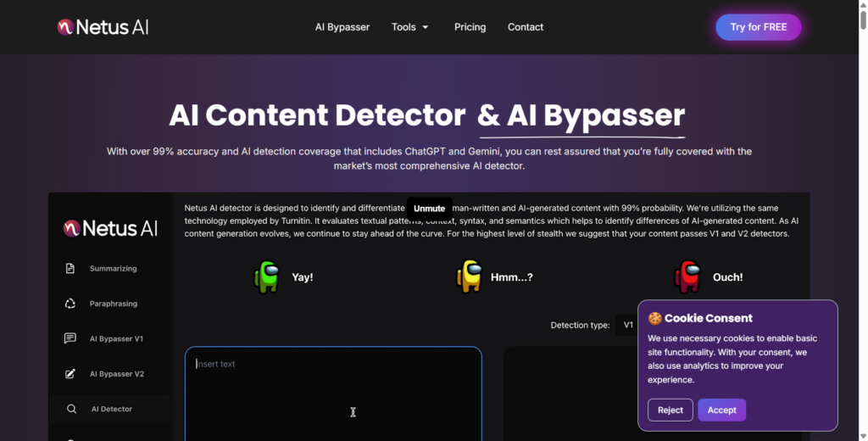
Task: Open AI Bypasser nav link
Action: point(342,27)
